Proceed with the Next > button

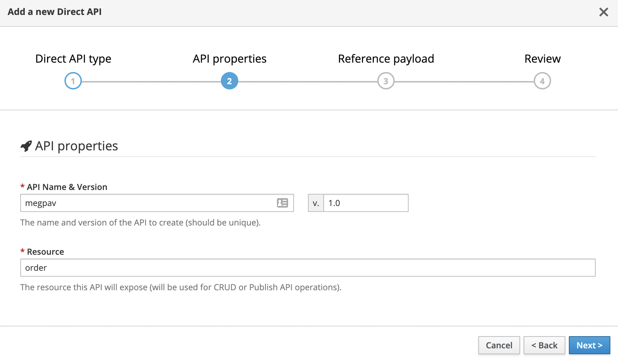pos(589,345)
